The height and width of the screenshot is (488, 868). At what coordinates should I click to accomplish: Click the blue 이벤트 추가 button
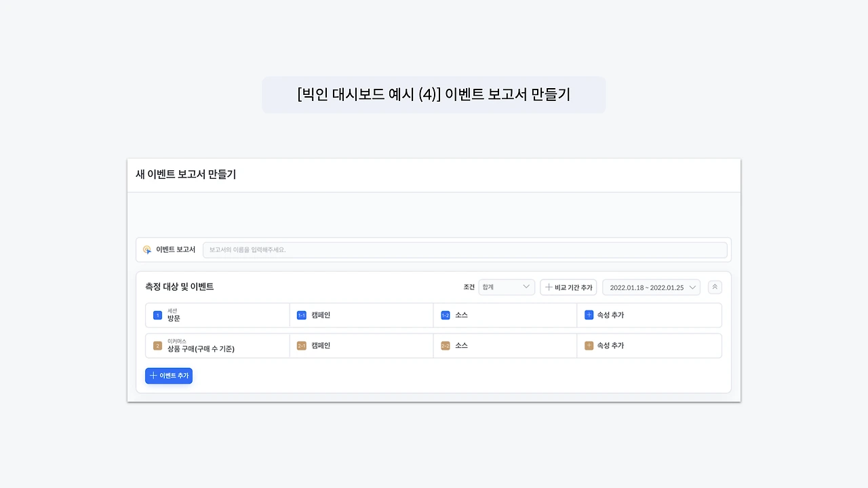[x=169, y=375]
